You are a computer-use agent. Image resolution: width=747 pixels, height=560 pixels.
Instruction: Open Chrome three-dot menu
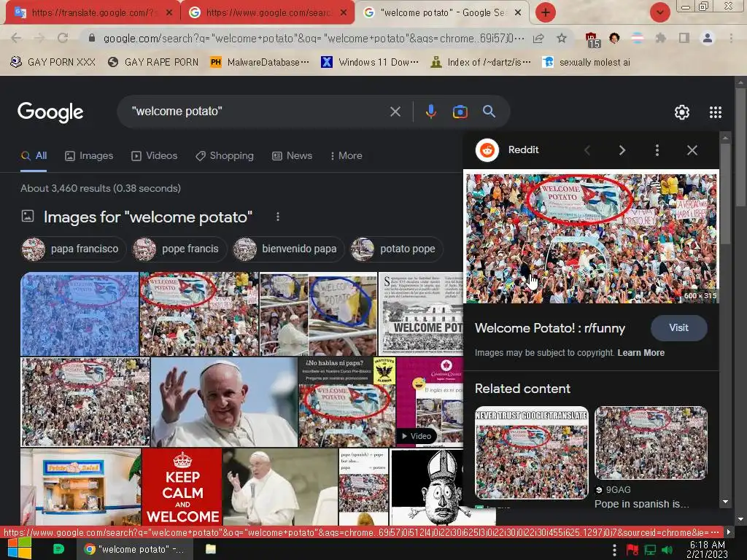click(731, 38)
